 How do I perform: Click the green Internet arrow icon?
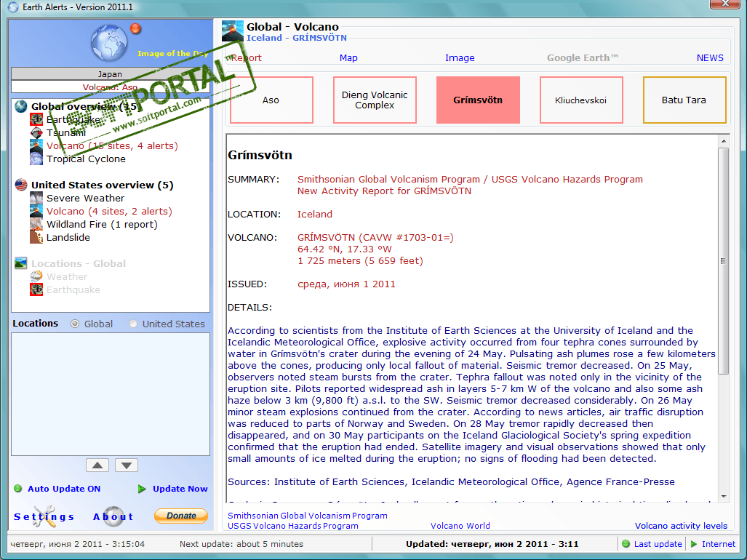coord(694,544)
